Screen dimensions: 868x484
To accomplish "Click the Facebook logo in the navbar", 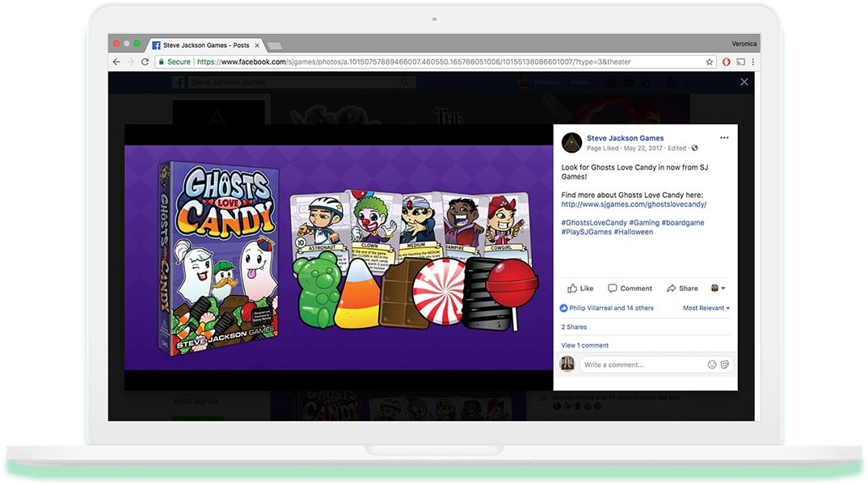I will click(x=179, y=82).
